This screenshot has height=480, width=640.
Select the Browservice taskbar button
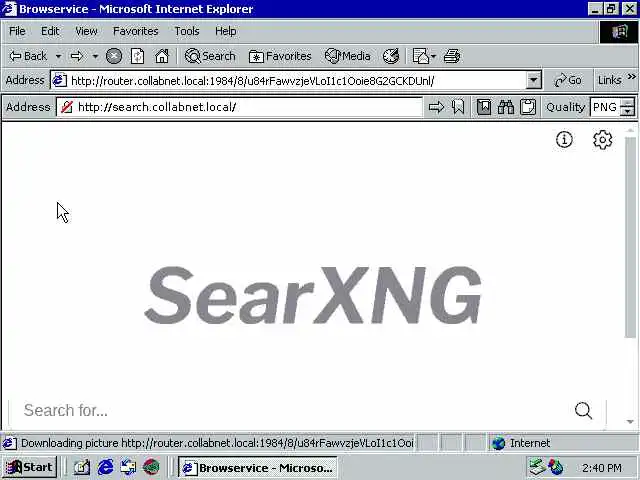[x=258, y=467]
